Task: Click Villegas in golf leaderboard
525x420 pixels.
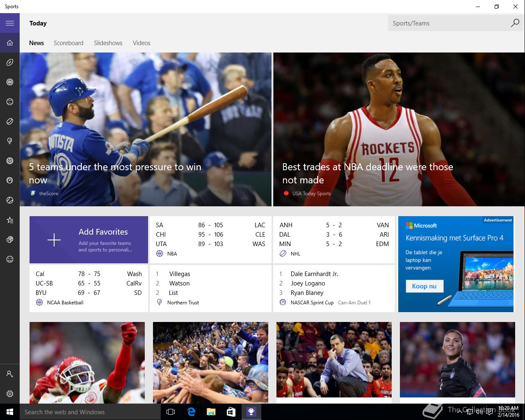Action: click(x=180, y=274)
